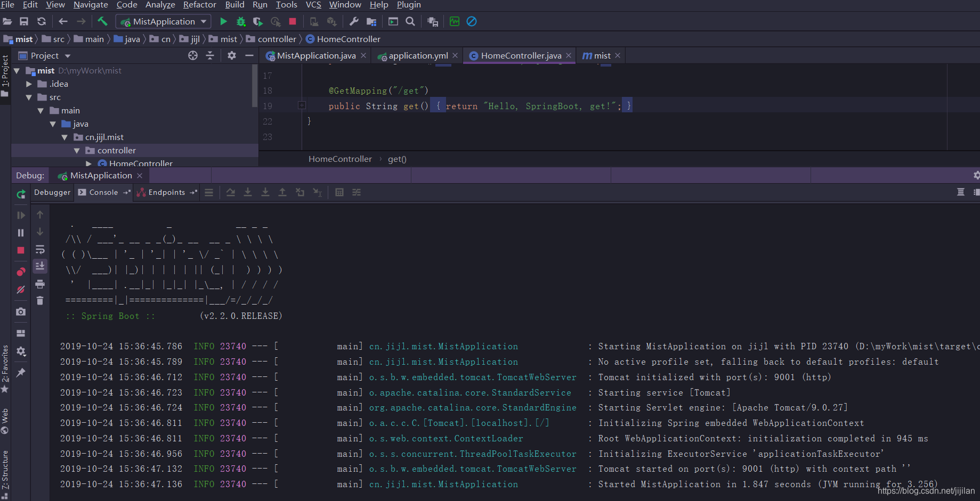The height and width of the screenshot is (501, 980).
Task: Collapse the java folder in the tree
Action: 53,124
